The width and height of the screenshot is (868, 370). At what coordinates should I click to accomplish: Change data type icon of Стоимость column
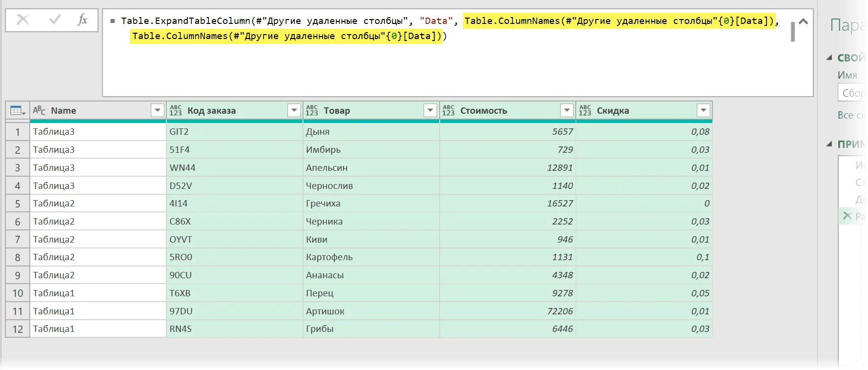pyautogui.click(x=448, y=111)
